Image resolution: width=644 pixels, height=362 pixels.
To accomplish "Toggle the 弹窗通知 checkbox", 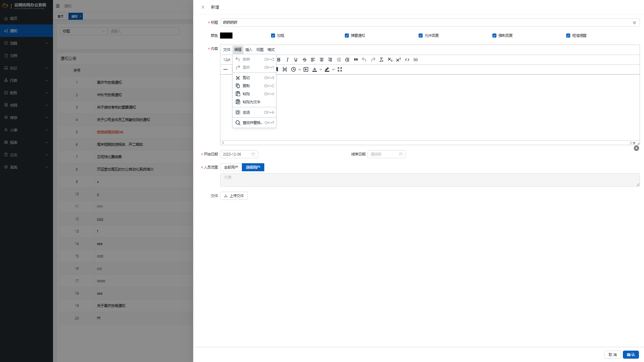I will [x=347, y=36].
